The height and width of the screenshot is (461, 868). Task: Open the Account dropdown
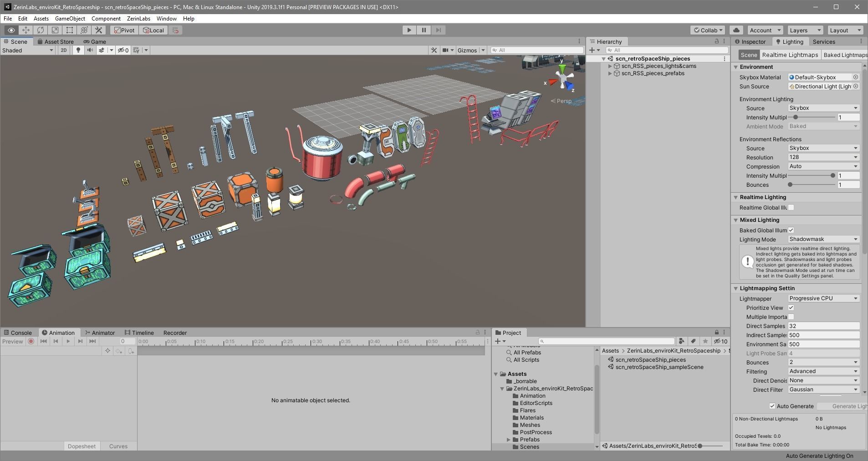tap(765, 30)
